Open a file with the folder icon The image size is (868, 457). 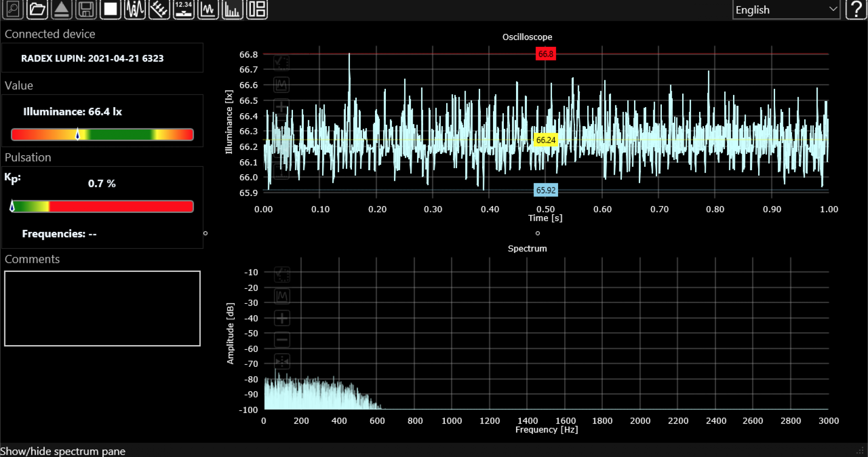pyautogui.click(x=37, y=9)
